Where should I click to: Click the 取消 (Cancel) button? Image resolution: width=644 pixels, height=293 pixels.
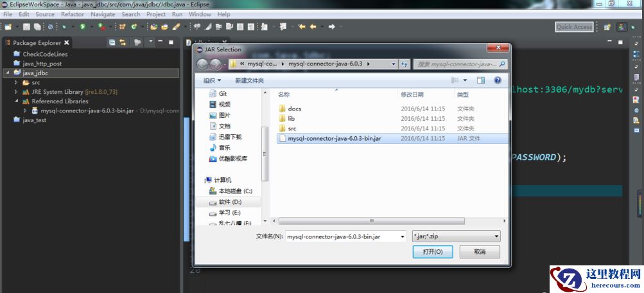tap(480, 251)
